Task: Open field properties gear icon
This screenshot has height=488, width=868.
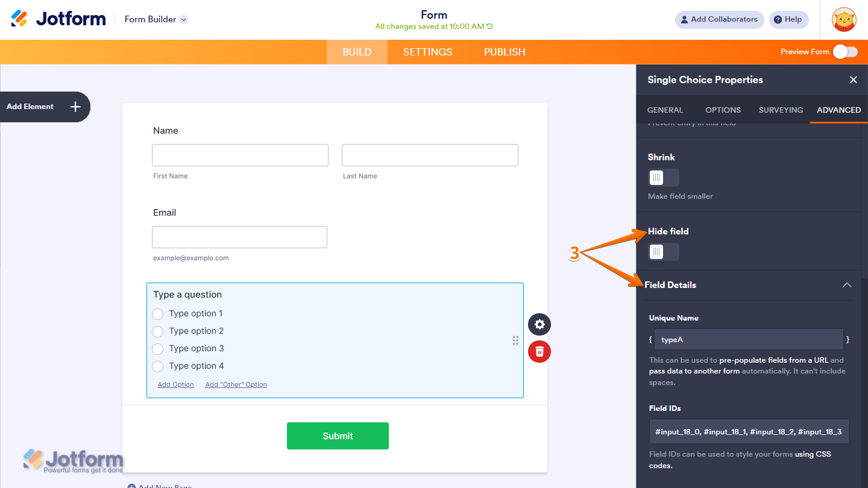Action: tap(539, 324)
